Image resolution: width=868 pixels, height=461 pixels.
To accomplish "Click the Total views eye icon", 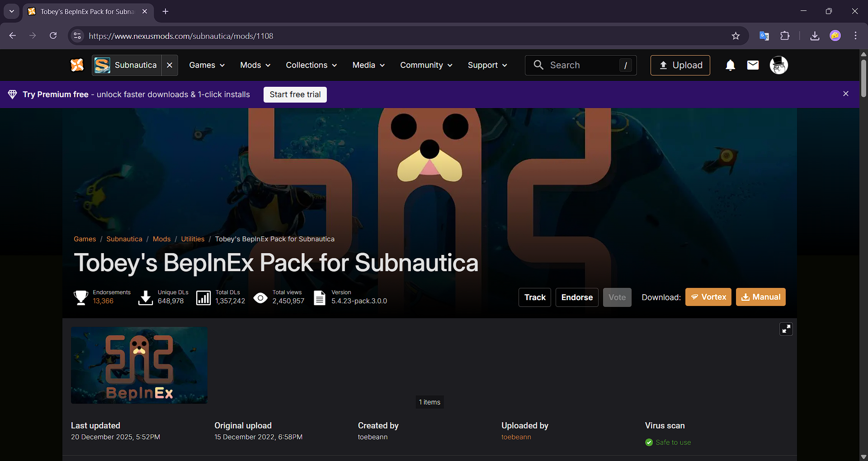I will coord(260,298).
